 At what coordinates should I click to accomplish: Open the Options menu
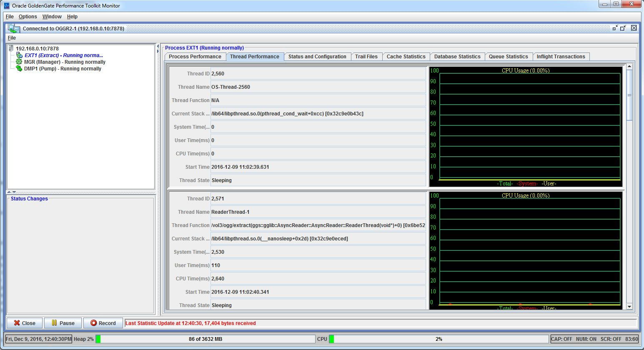pyautogui.click(x=28, y=17)
